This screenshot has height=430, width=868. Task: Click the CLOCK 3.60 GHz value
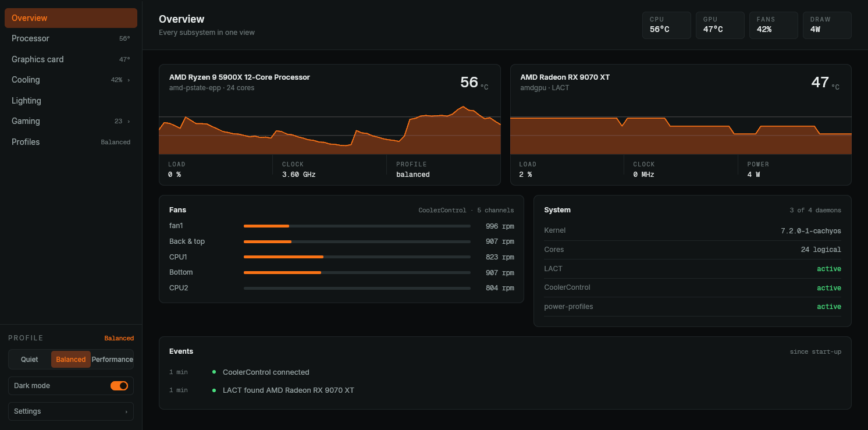(x=299, y=175)
